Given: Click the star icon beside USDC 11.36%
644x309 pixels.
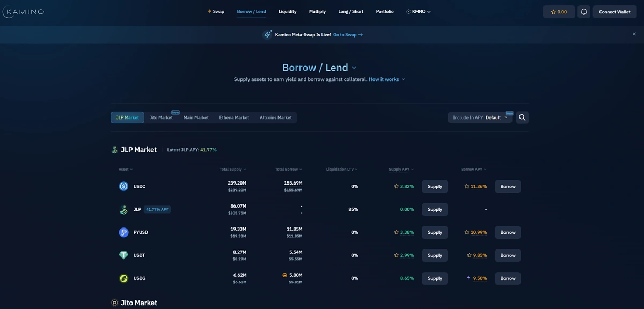Looking at the screenshot, I should pos(467,186).
